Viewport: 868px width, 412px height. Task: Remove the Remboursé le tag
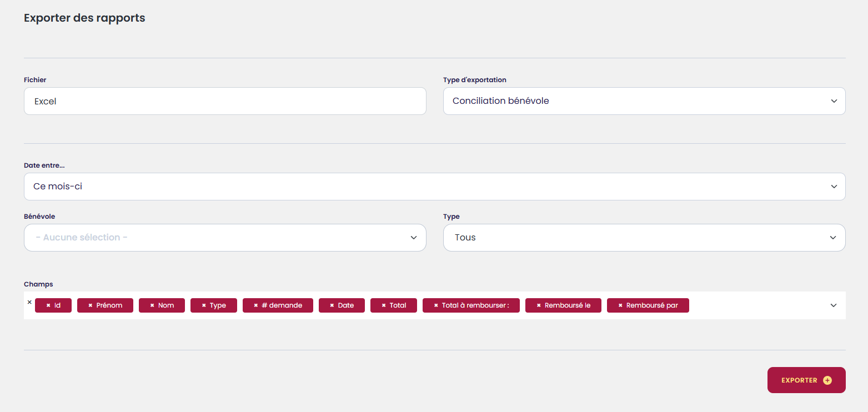point(539,305)
